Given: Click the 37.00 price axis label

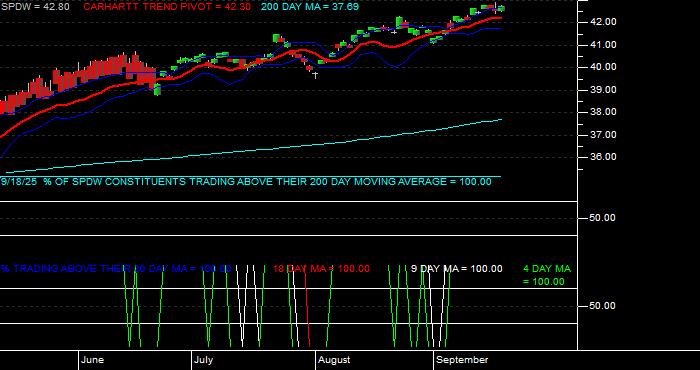Looking at the screenshot, I should 603,135.
